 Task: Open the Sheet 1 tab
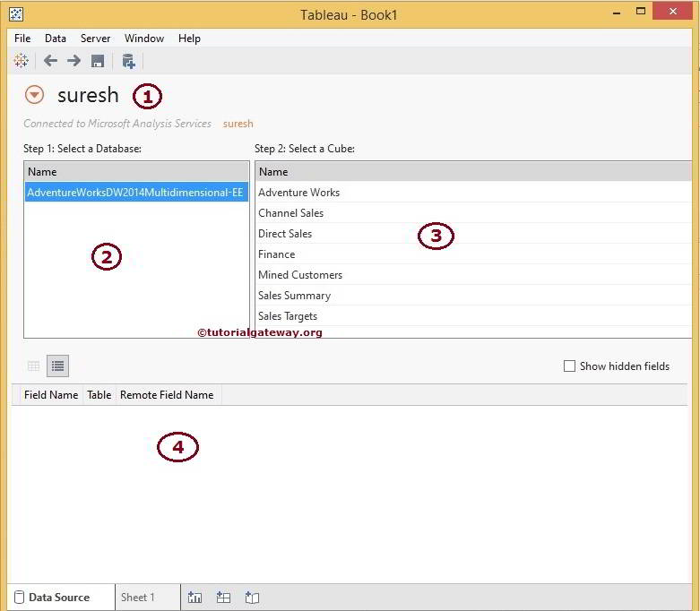pyautogui.click(x=147, y=598)
